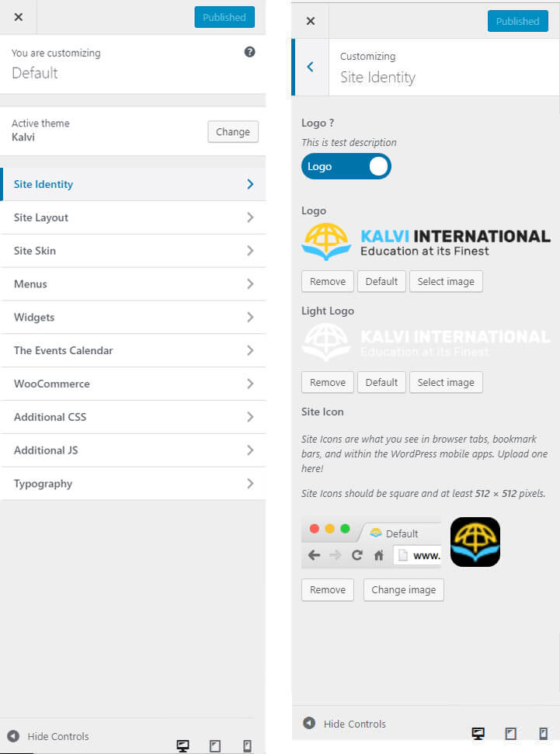Click Hide Controls text in left panel
The width and height of the screenshot is (560, 754).
(x=58, y=736)
